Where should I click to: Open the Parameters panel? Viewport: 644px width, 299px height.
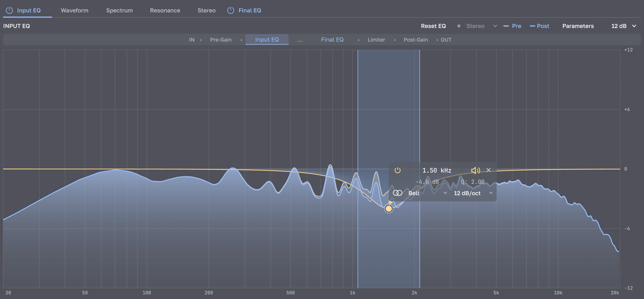click(578, 26)
